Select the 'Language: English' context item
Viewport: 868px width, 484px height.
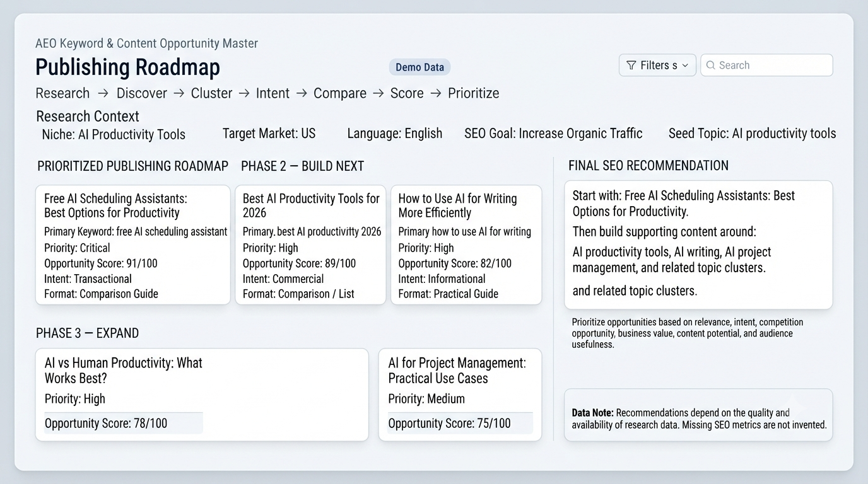(395, 134)
